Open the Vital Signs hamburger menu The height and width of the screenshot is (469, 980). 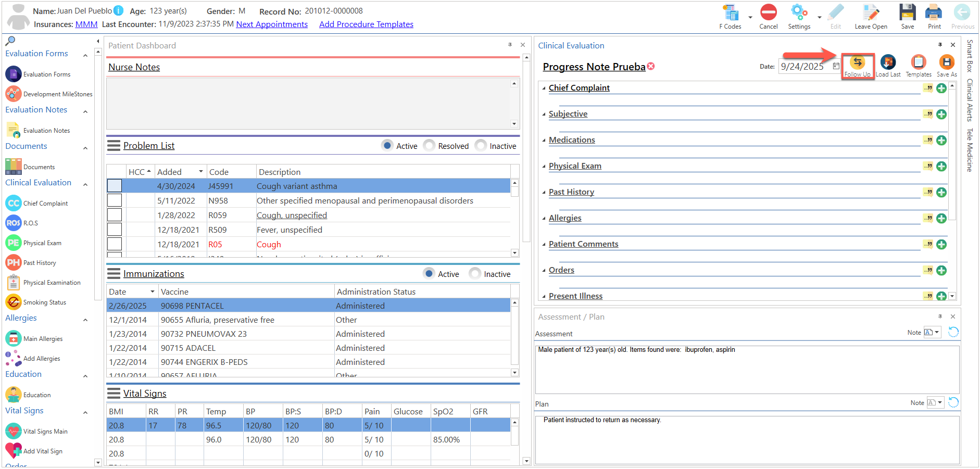point(114,394)
